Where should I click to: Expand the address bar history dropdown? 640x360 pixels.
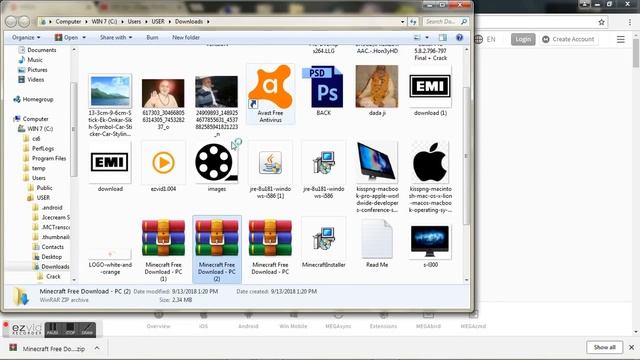(403, 22)
